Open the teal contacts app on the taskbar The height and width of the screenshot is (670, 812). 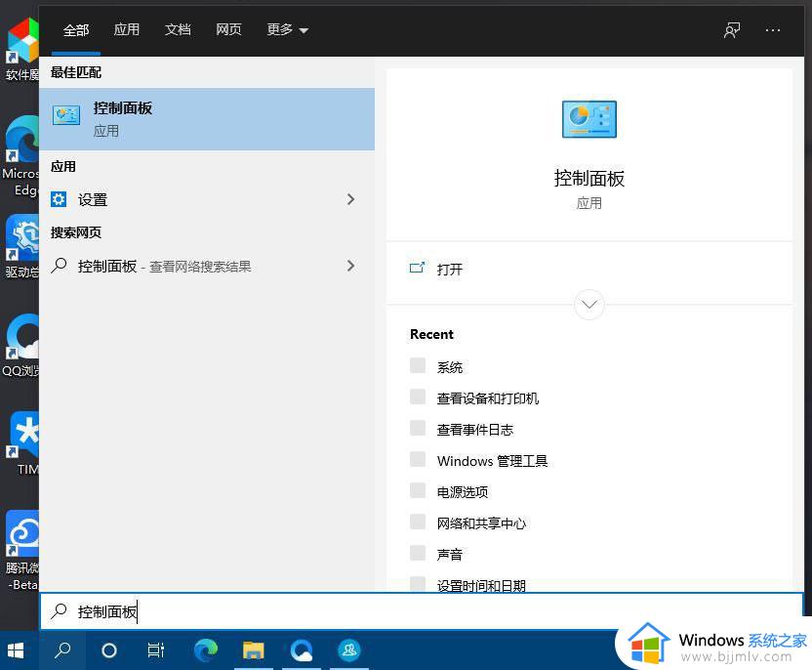click(x=349, y=650)
